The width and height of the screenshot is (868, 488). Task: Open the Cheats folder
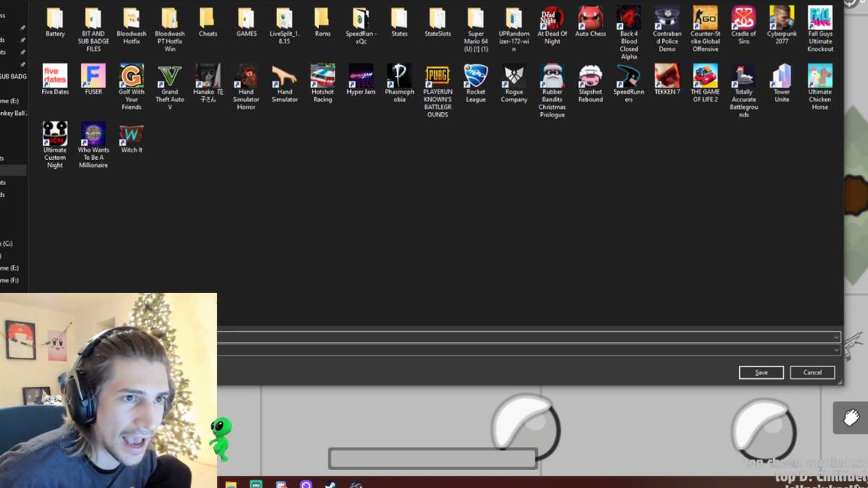[x=208, y=18]
